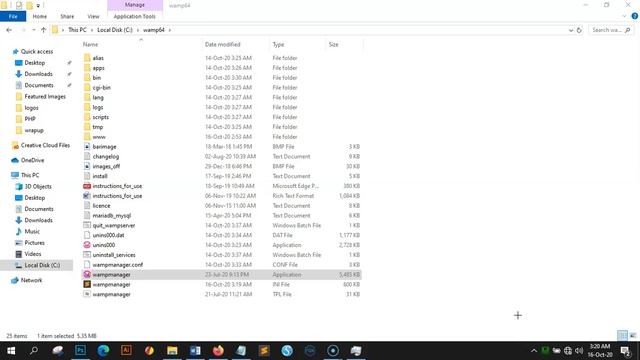Select the wampmanager INI file

click(111, 284)
